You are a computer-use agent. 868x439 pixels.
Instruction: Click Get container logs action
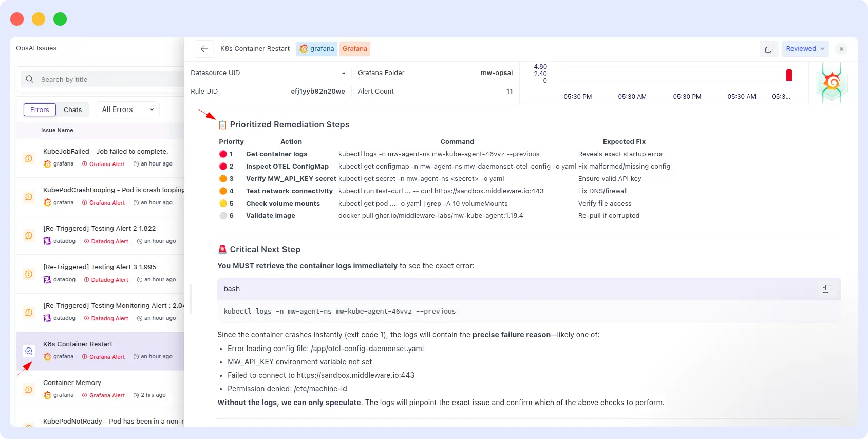coord(276,154)
